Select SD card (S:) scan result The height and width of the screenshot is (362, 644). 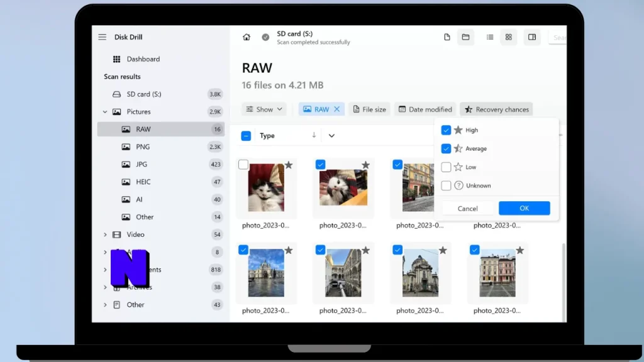coord(161,94)
